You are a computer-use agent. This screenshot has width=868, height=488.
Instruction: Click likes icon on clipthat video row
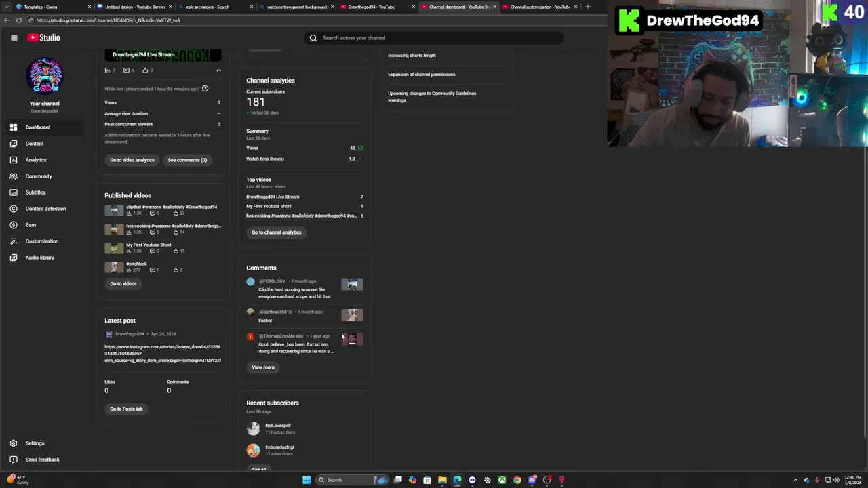176,213
